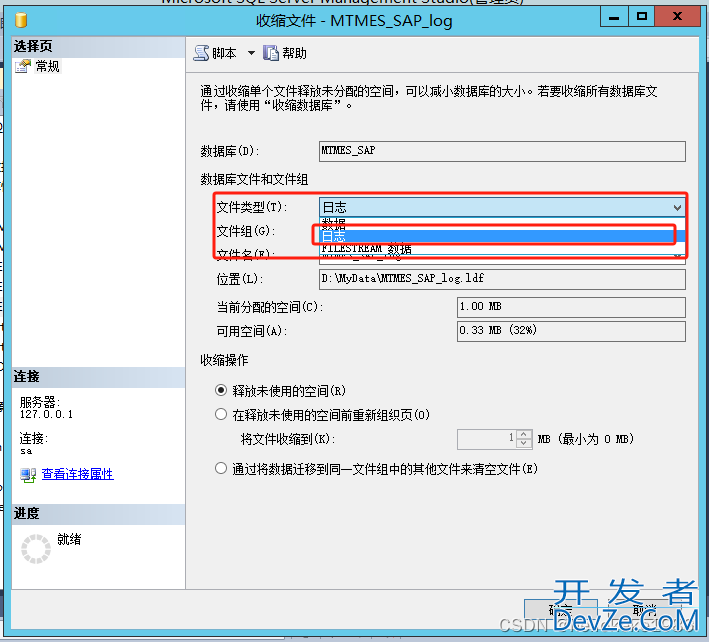Close the 收缩文件 dialog window

677,17
